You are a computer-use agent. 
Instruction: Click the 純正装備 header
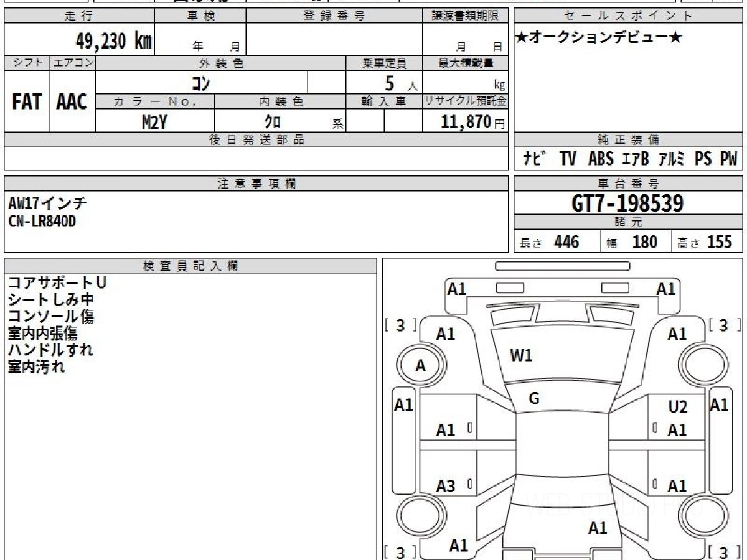pyautogui.click(x=629, y=140)
